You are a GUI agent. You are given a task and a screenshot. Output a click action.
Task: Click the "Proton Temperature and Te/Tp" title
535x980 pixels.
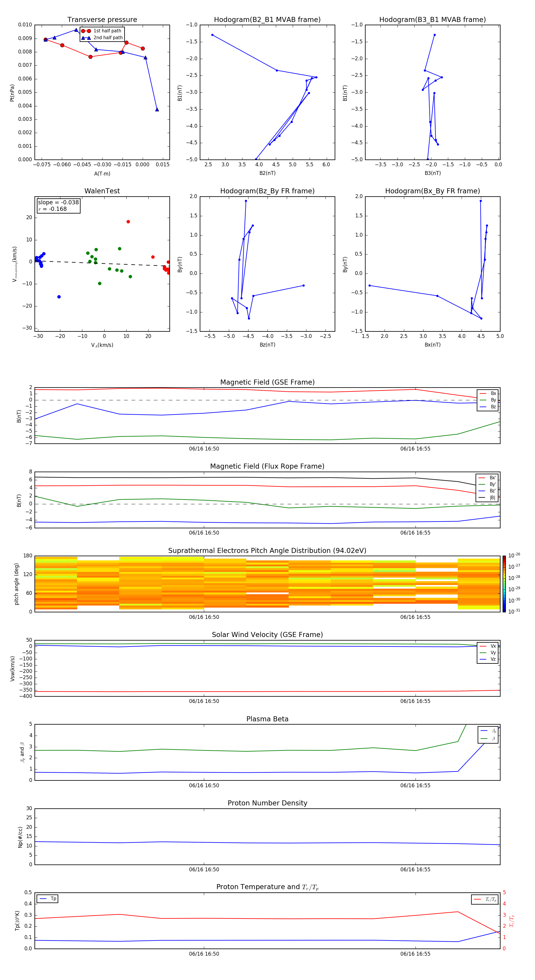pos(267,887)
